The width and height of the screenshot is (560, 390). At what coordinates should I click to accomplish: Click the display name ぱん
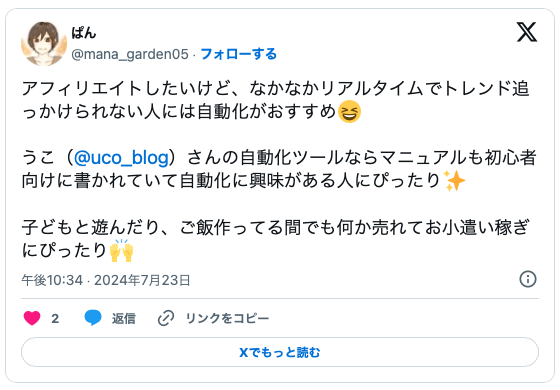pos(84,33)
